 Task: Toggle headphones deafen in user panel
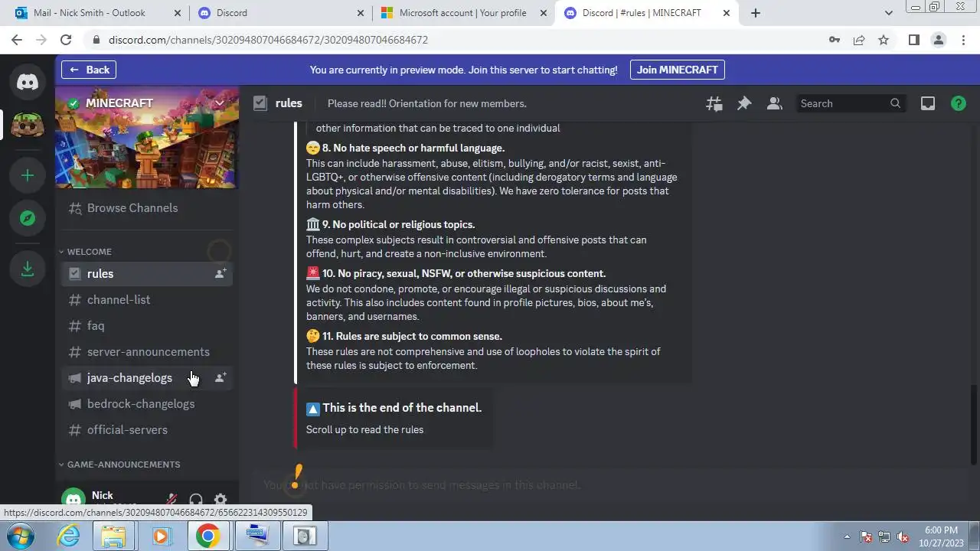(196, 500)
